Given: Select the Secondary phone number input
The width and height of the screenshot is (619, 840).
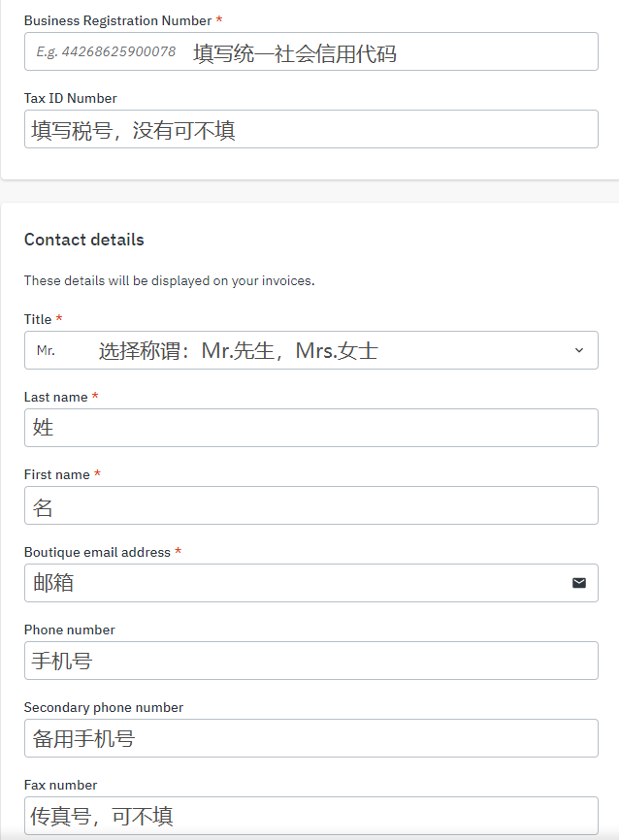Looking at the screenshot, I should 310,738.
